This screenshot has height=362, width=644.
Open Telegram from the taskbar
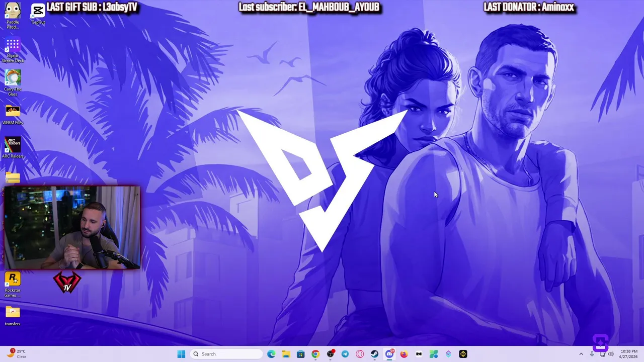click(x=345, y=354)
